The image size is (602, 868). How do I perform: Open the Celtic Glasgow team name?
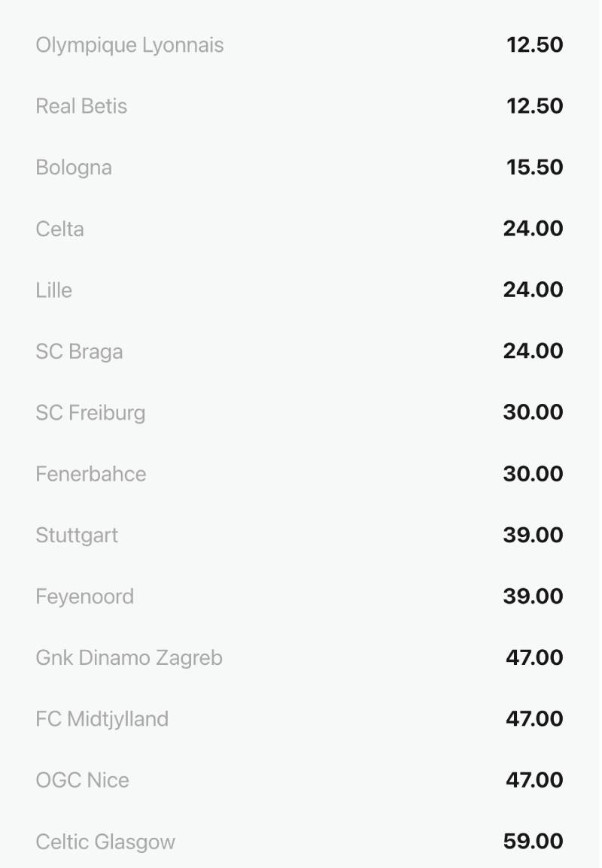tap(105, 842)
